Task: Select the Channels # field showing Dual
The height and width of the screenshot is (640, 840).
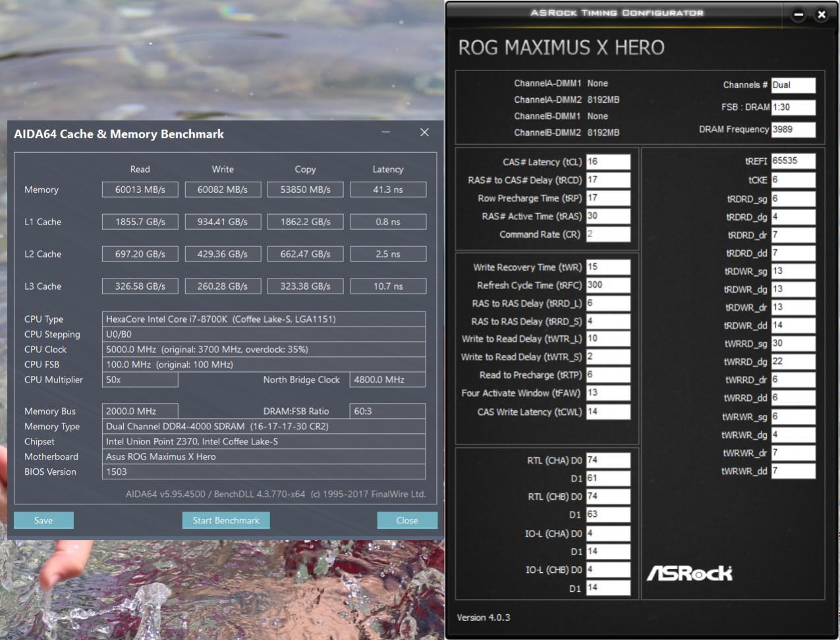Action: (793, 85)
